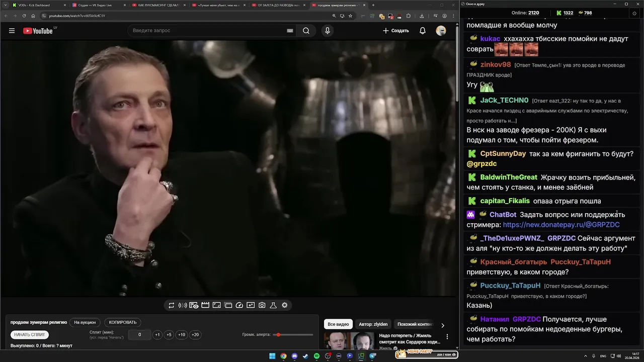
Task: Add +1 minute to split
Action: [x=157, y=335]
